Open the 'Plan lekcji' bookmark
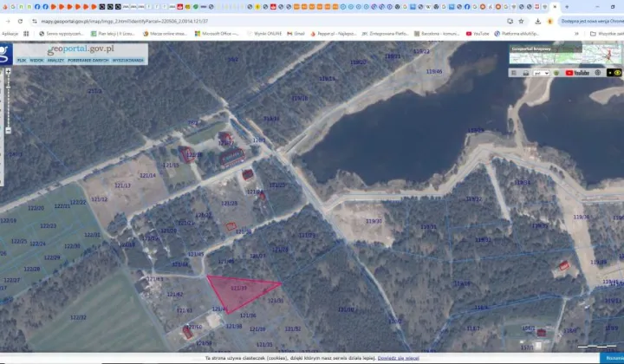624x364 pixels. point(113,34)
